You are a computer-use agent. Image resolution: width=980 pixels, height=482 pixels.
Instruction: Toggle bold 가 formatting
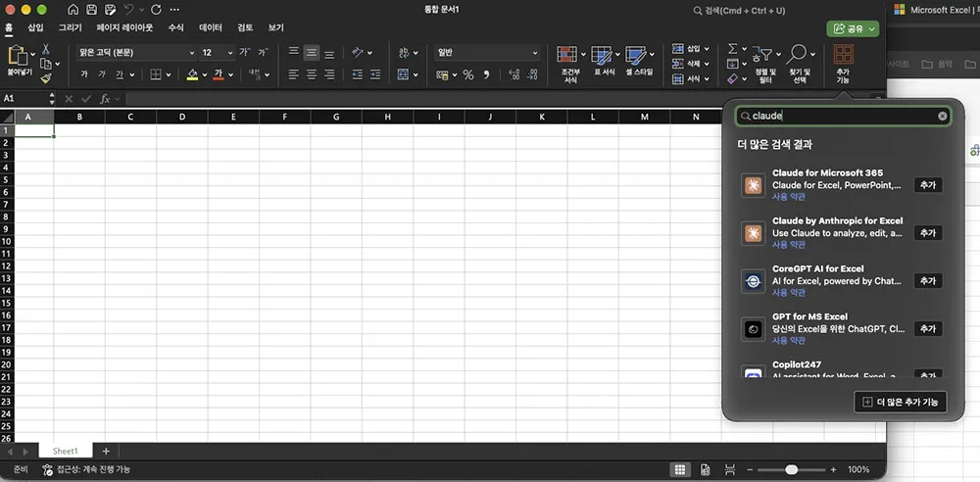[83, 74]
